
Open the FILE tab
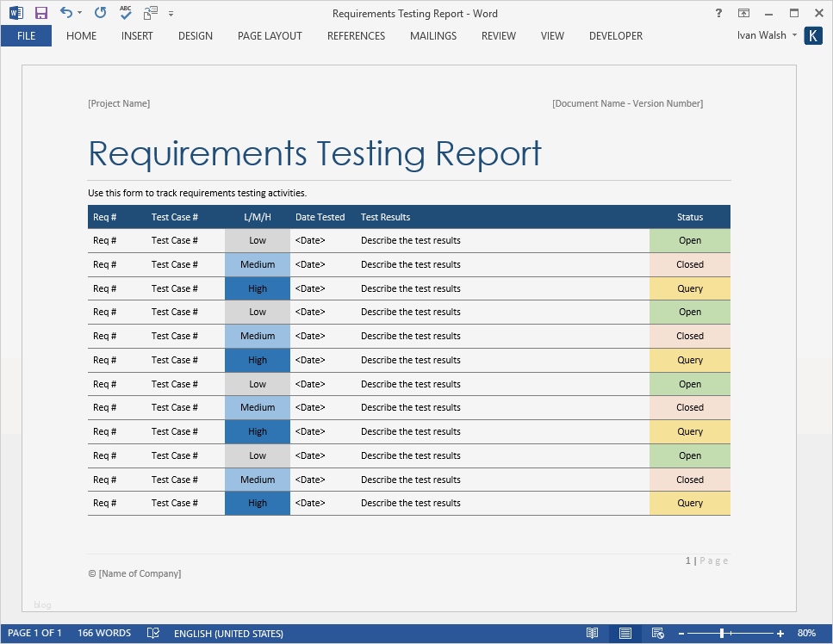point(26,35)
